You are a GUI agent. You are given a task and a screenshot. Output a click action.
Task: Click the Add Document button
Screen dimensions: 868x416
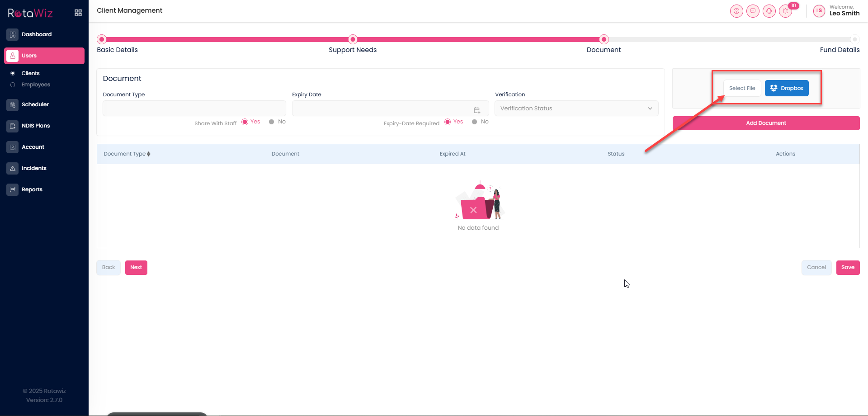coord(766,123)
